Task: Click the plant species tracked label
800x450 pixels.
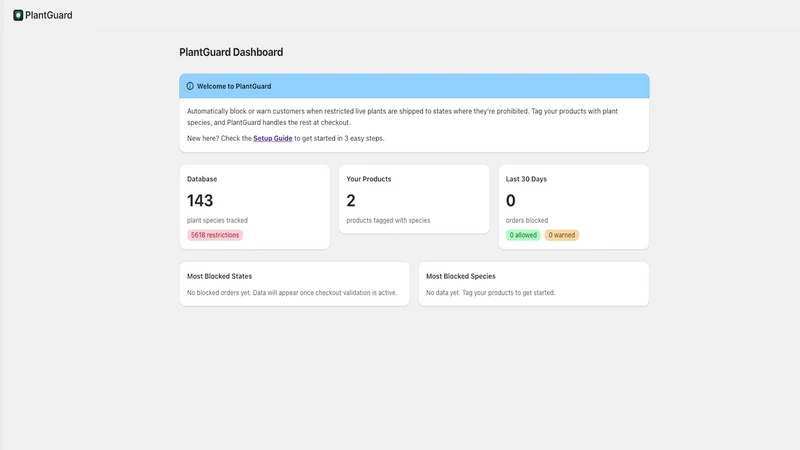Action: tap(217, 220)
